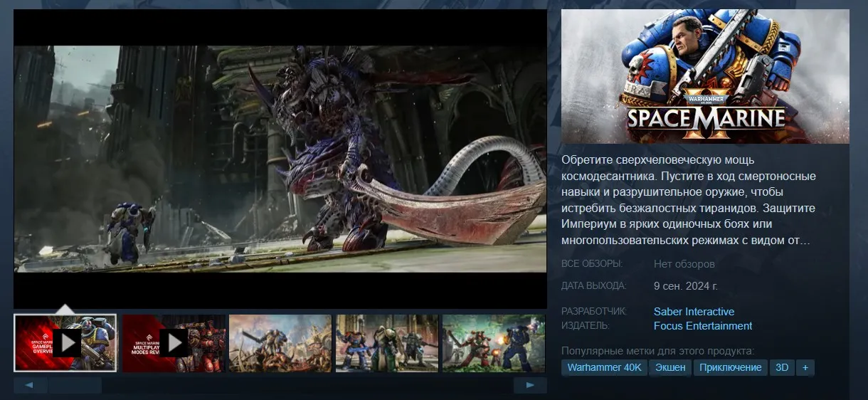Click the main video player area

coord(280,159)
